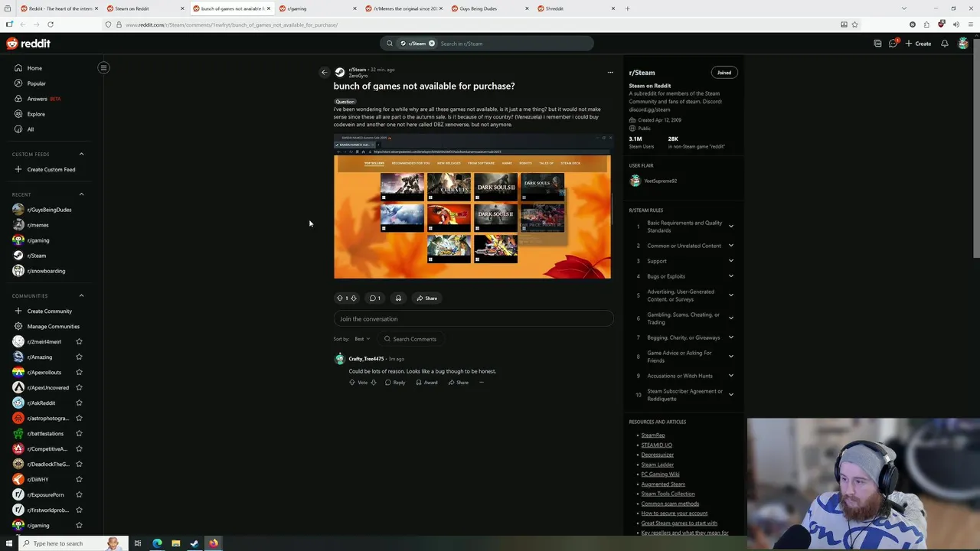
Task: Collapse the Custom Feeds section
Action: [81, 154]
